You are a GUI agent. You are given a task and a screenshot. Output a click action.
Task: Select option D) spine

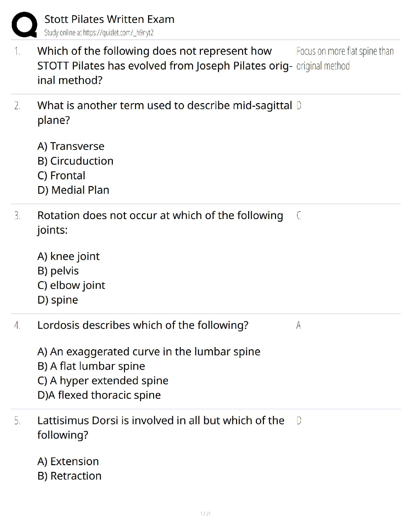[58, 300]
